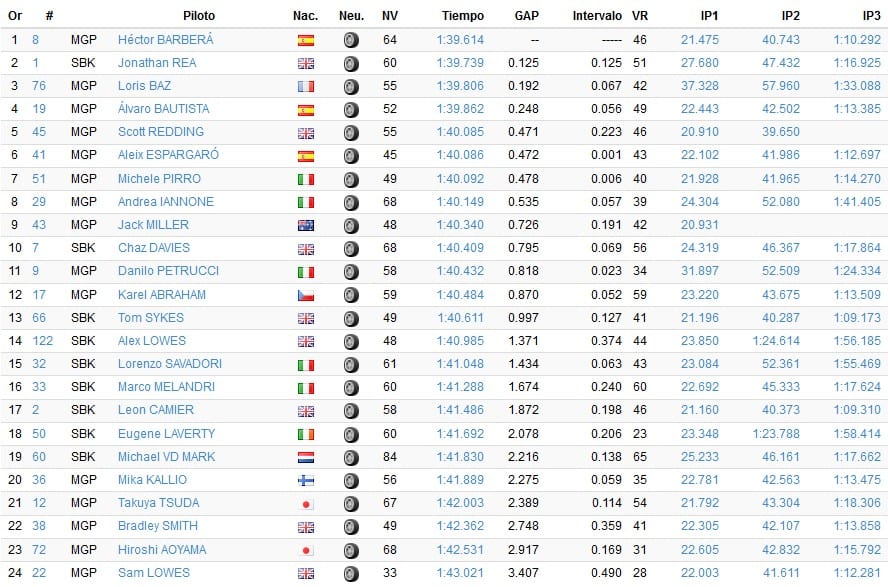Click the Dutch flag beside Michael VD MARK
Image resolution: width=888 pixels, height=587 pixels.
coord(306,457)
